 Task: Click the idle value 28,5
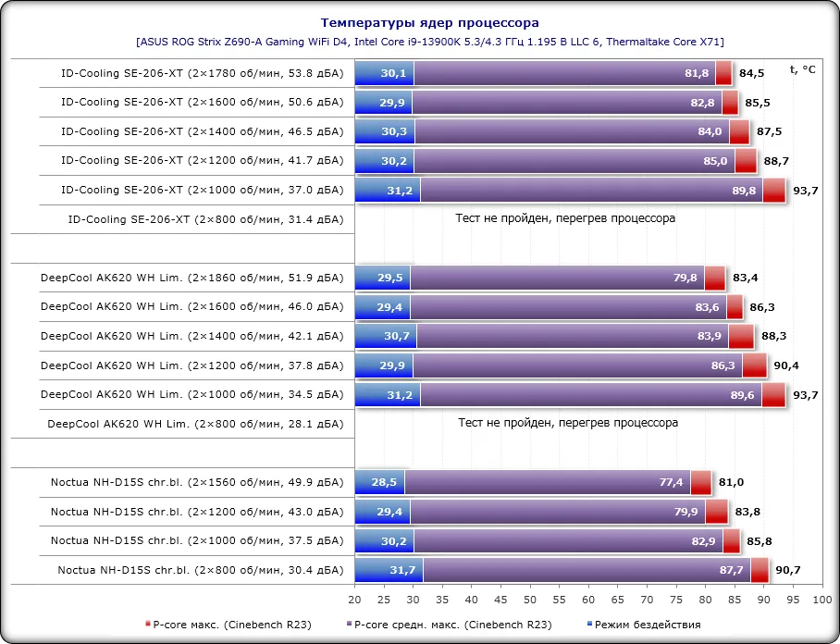pyautogui.click(x=384, y=483)
